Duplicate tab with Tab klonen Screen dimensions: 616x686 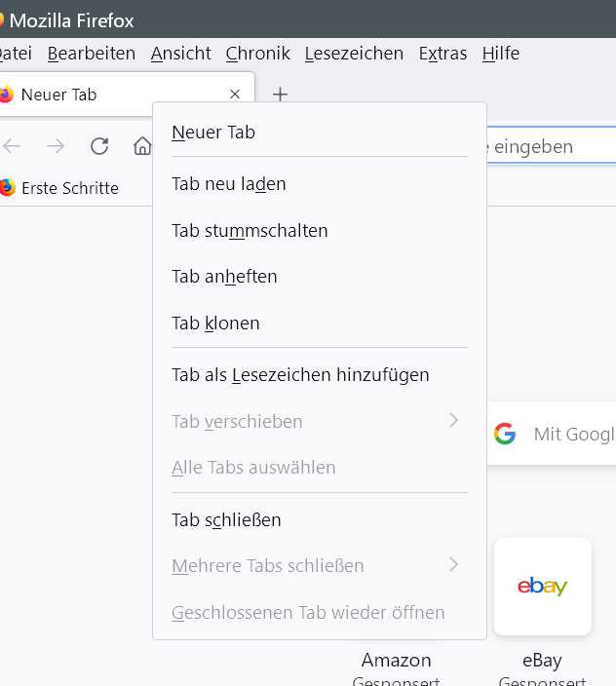pos(215,323)
